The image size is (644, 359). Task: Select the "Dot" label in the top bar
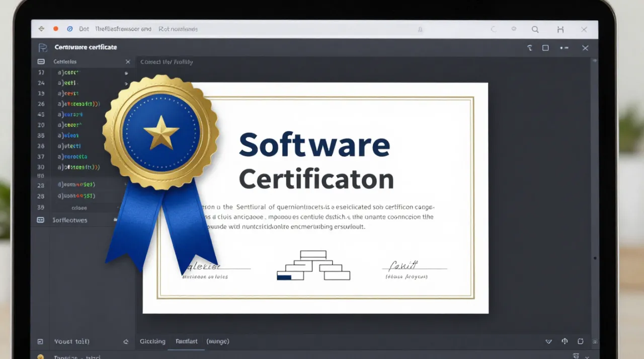tap(84, 29)
